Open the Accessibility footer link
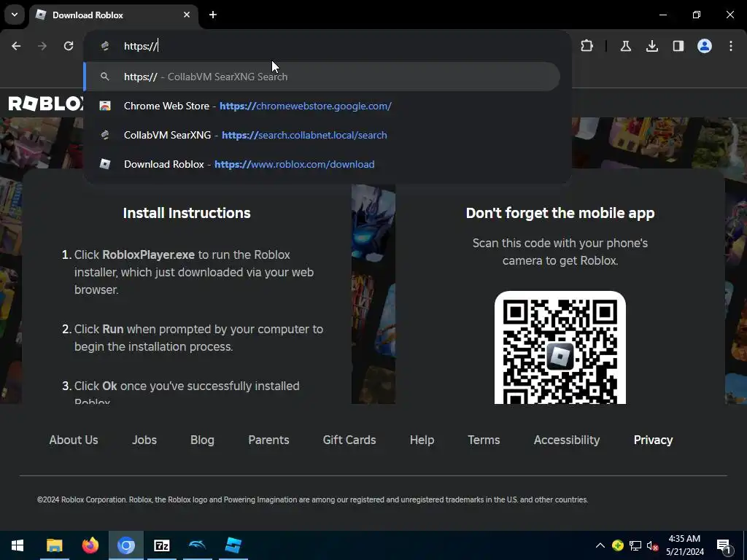The image size is (747, 560). [567, 440]
